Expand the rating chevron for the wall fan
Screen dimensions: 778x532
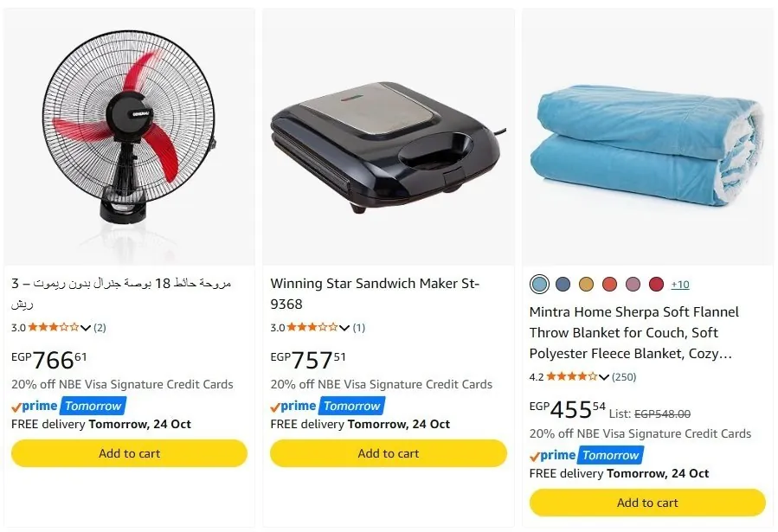click(x=86, y=328)
